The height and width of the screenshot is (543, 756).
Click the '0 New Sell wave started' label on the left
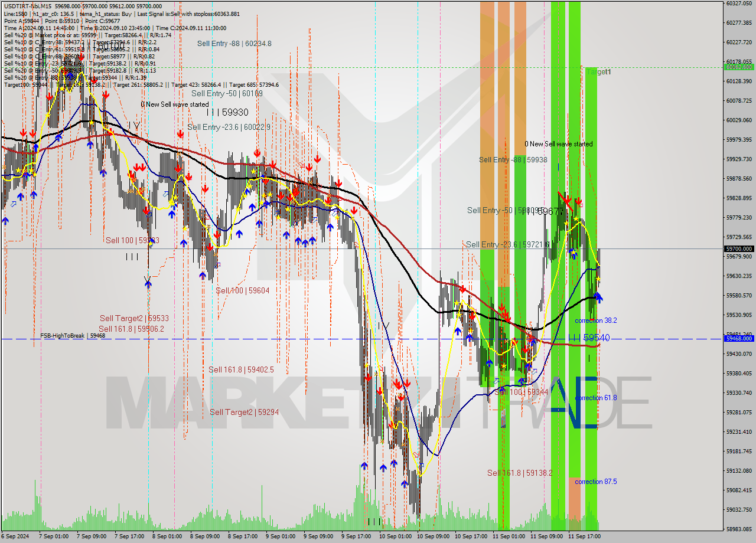point(175,104)
